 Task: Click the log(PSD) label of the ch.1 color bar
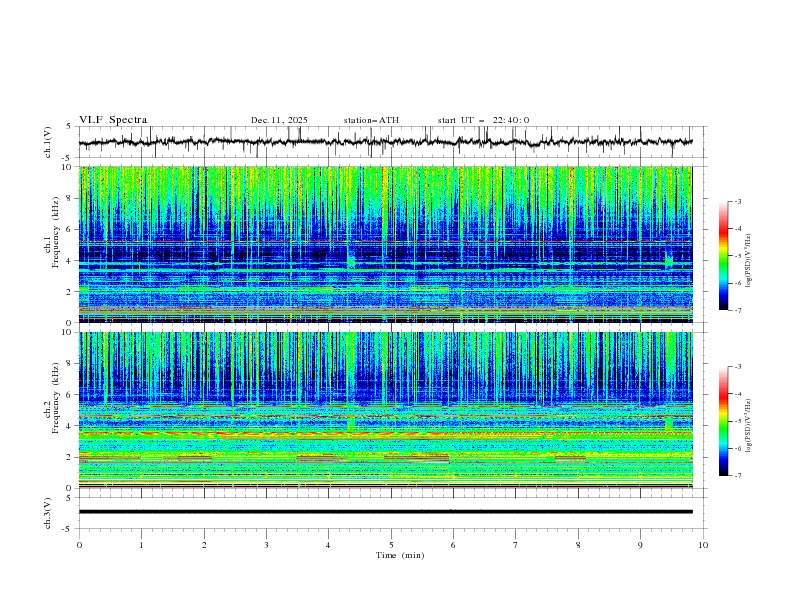click(748, 261)
